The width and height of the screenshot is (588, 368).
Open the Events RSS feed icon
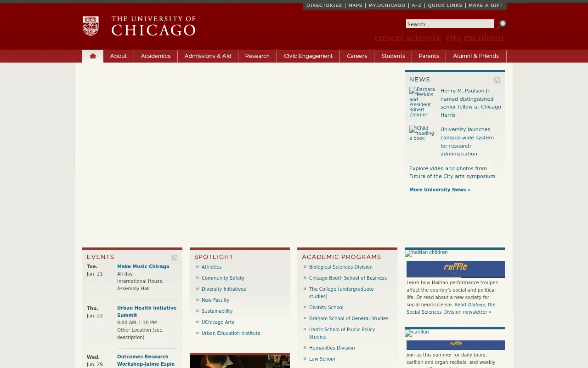(x=175, y=258)
